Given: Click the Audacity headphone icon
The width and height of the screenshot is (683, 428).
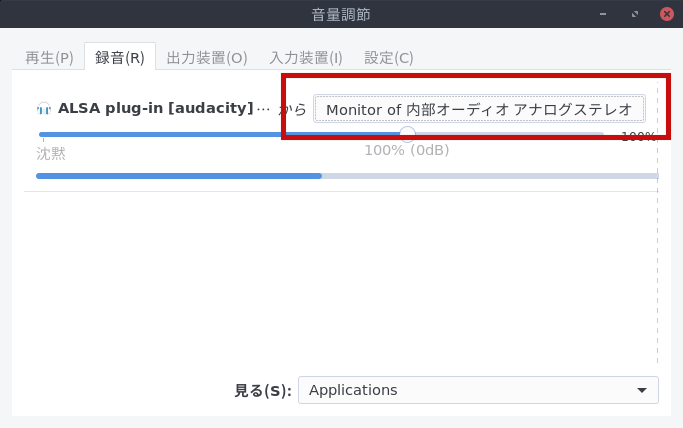Looking at the screenshot, I should click(x=44, y=108).
